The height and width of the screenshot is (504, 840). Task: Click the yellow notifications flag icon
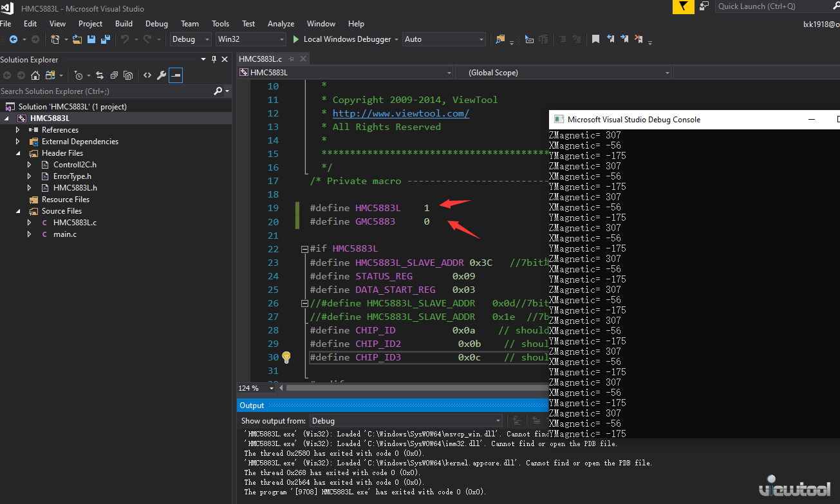click(x=684, y=6)
